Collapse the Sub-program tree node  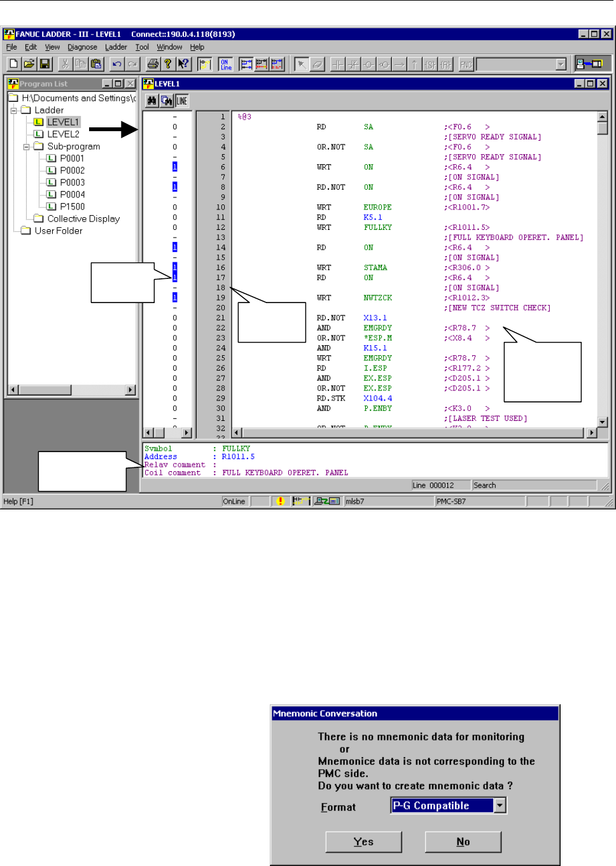click(26, 146)
